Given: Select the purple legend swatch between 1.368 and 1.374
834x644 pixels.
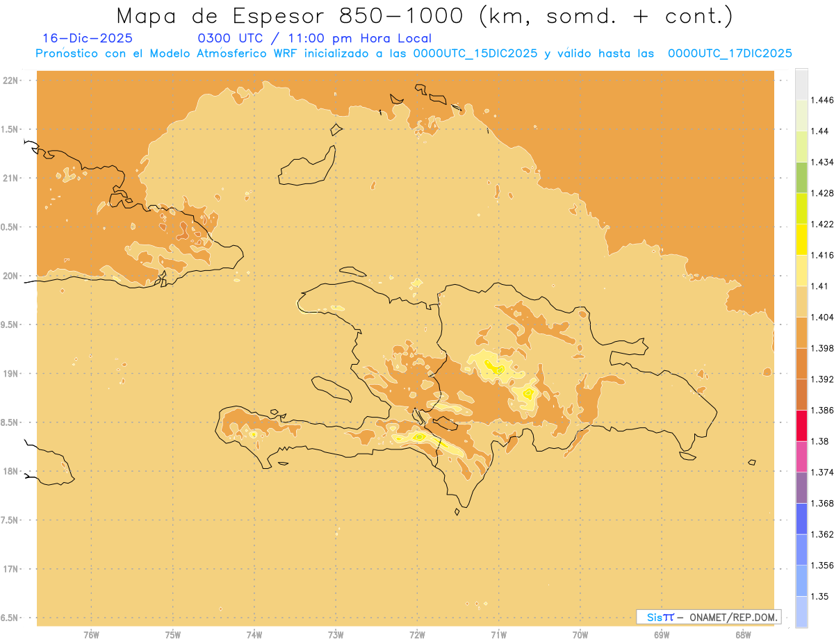Looking at the screenshot, I should click(x=801, y=488).
